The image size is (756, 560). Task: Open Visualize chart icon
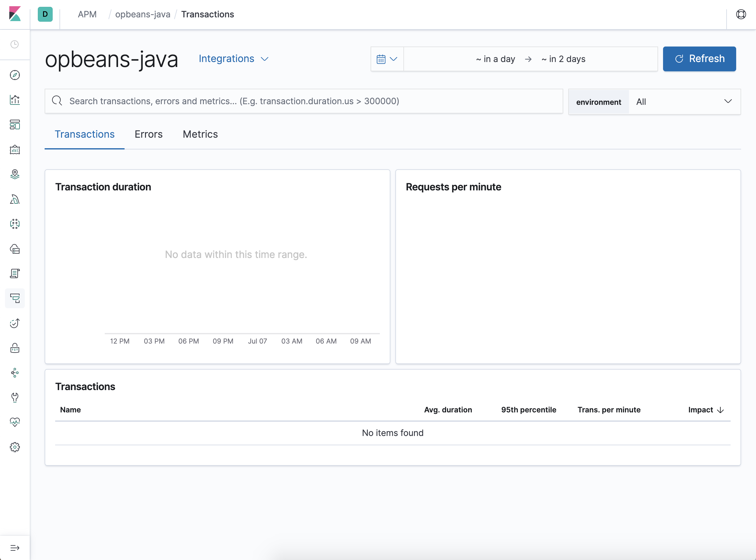[15, 100]
